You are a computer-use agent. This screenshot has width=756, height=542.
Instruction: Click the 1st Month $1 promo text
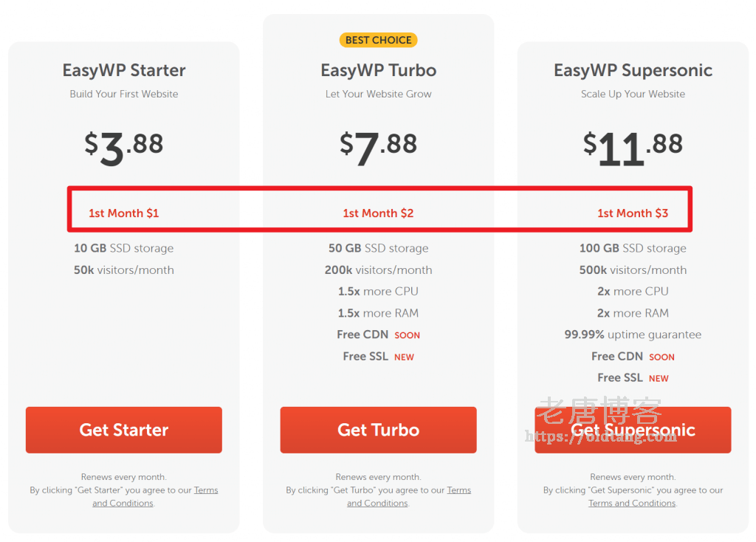point(124,213)
